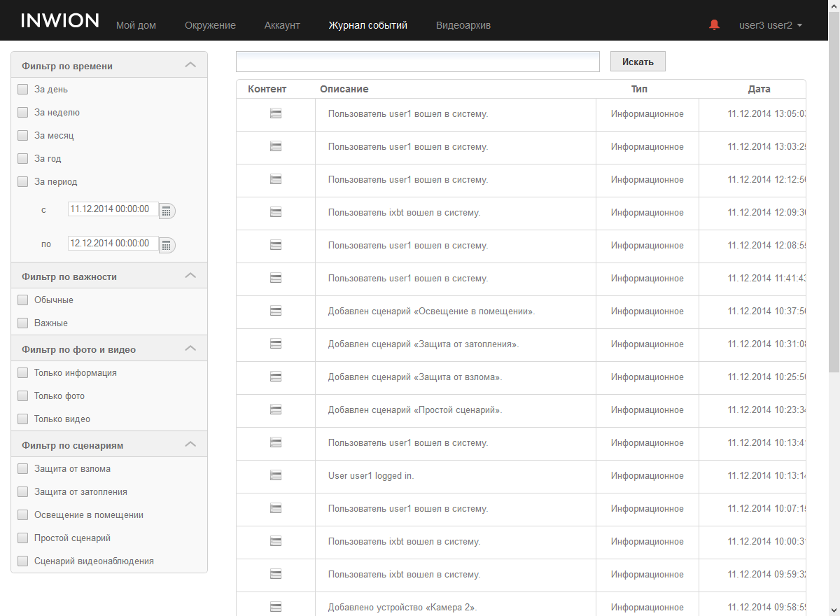The image size is (840, 616).
Task: Click the event search text field
Action: (418, 62)
